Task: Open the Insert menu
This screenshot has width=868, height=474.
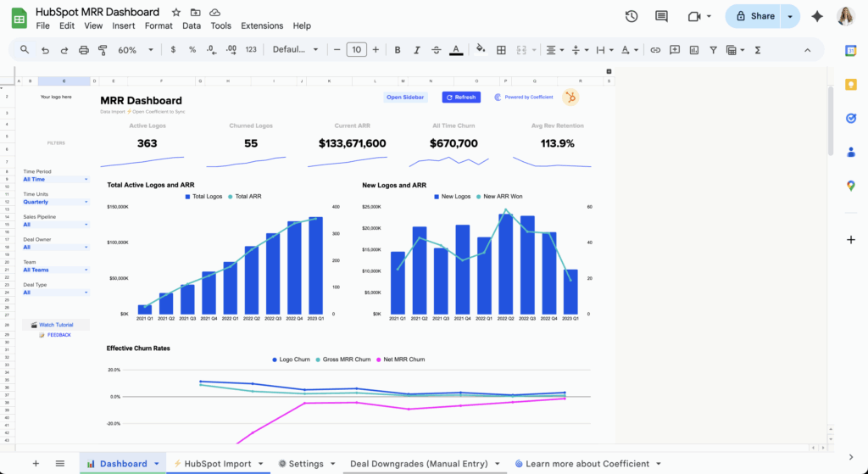Action: coord(124,25)
